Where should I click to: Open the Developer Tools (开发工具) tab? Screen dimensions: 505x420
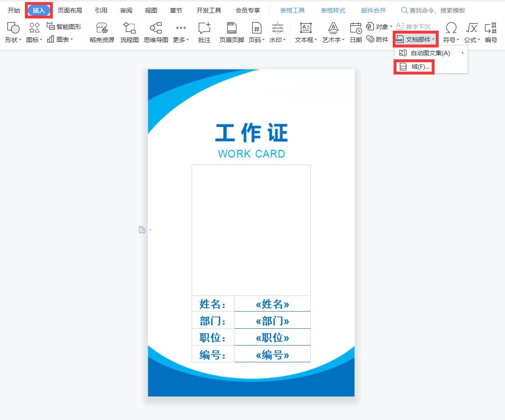coord(209,10)
